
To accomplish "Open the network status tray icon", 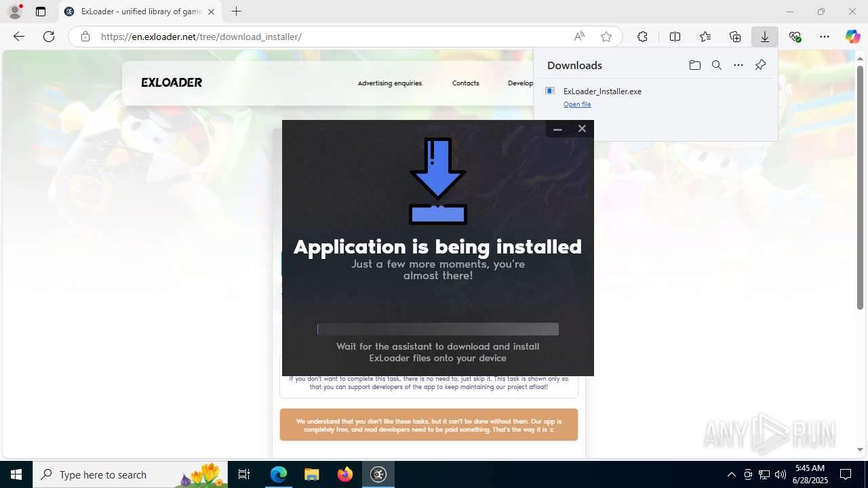I will tap(764, 474).
